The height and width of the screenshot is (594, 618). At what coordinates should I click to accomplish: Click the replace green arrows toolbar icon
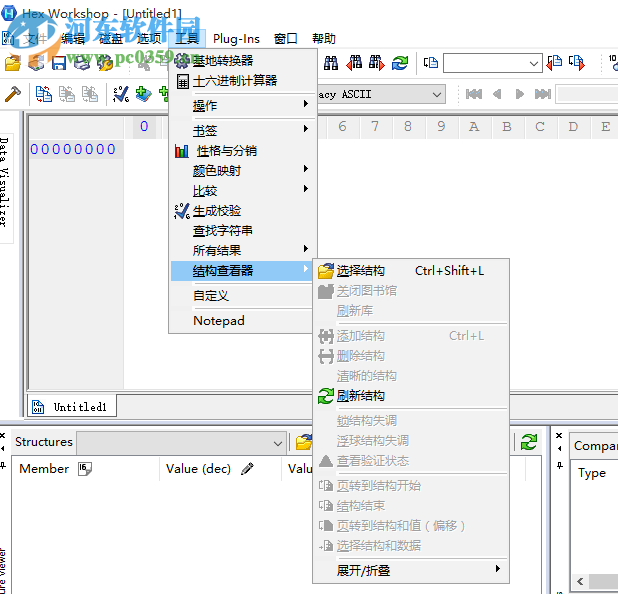[x=400, y=63]
